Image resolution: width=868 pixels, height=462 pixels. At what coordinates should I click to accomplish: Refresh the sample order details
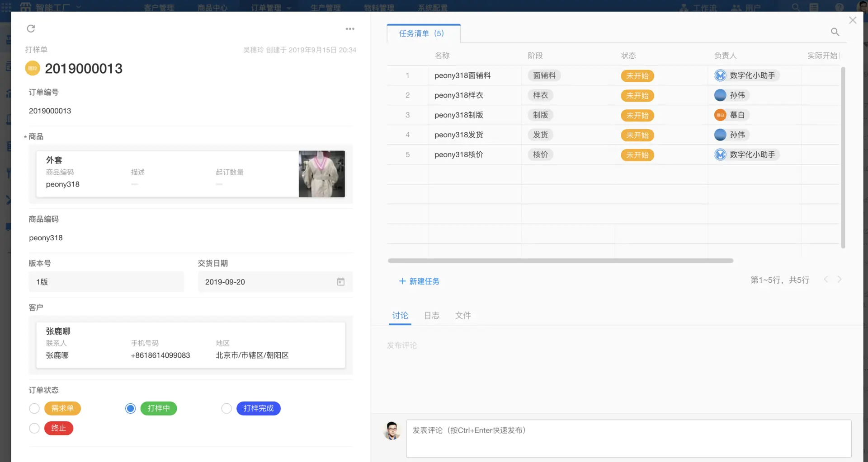click(31, 28)
